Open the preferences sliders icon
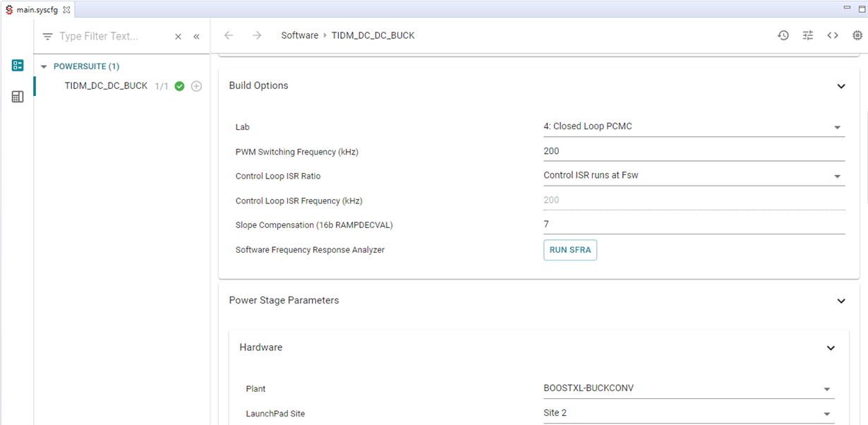This screenshot has height=425, width=868. pos(808,35)
